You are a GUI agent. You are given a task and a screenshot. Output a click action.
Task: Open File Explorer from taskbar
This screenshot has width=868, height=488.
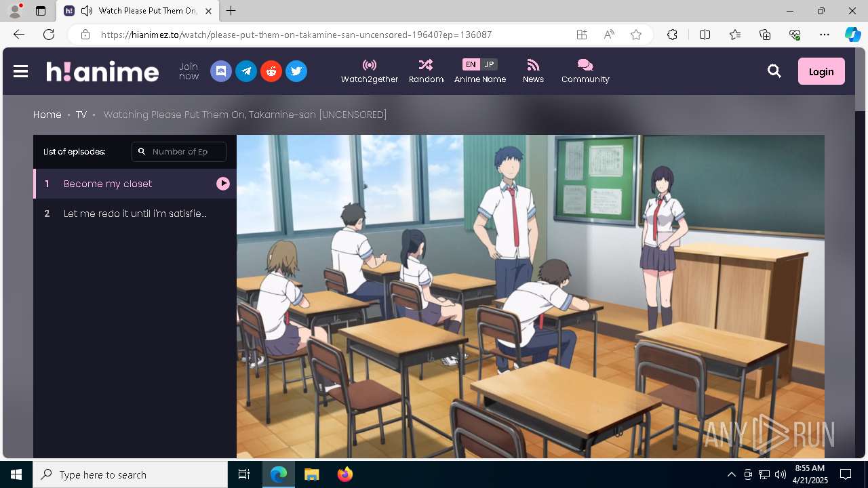tap(311, 474)
